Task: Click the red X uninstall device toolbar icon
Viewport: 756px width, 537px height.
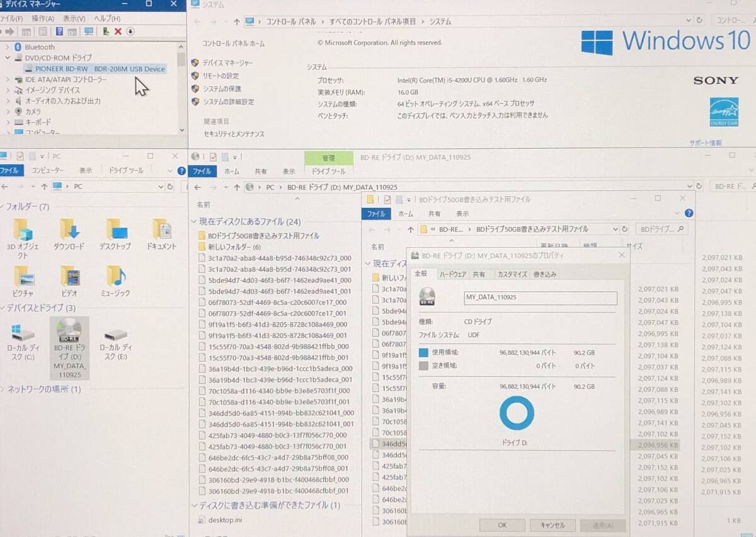Action: pyautogui.click(x=118, y=32)
